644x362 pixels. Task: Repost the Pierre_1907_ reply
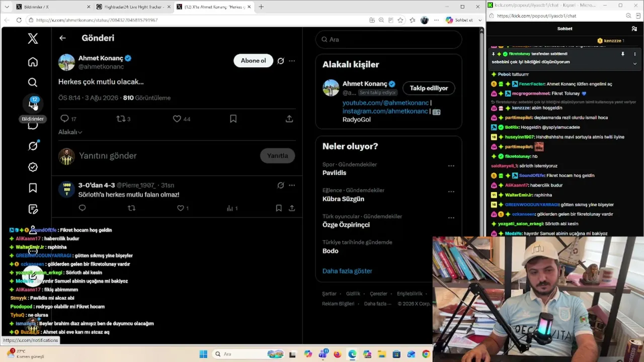coord(131,208)
